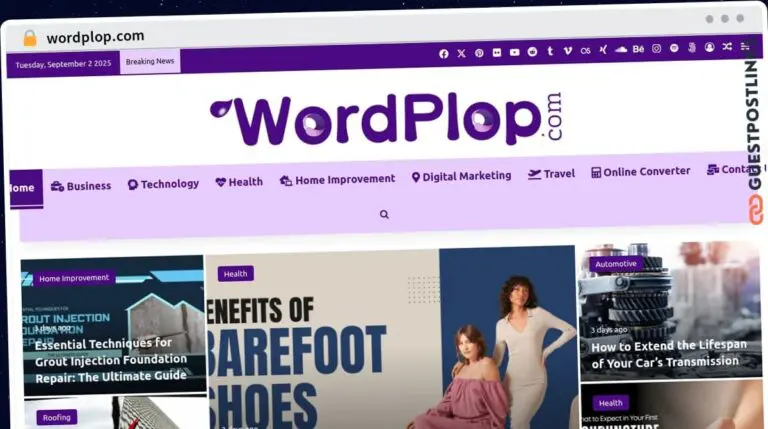Open the Roofing article thumbnail
The image size is (768, 429).
(x=116, y=414)
